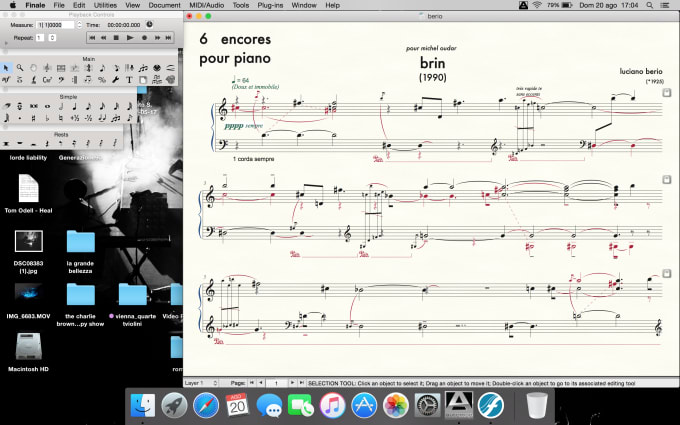Click the 'brin' title text in score
The image size is (680, 425).
432,63
